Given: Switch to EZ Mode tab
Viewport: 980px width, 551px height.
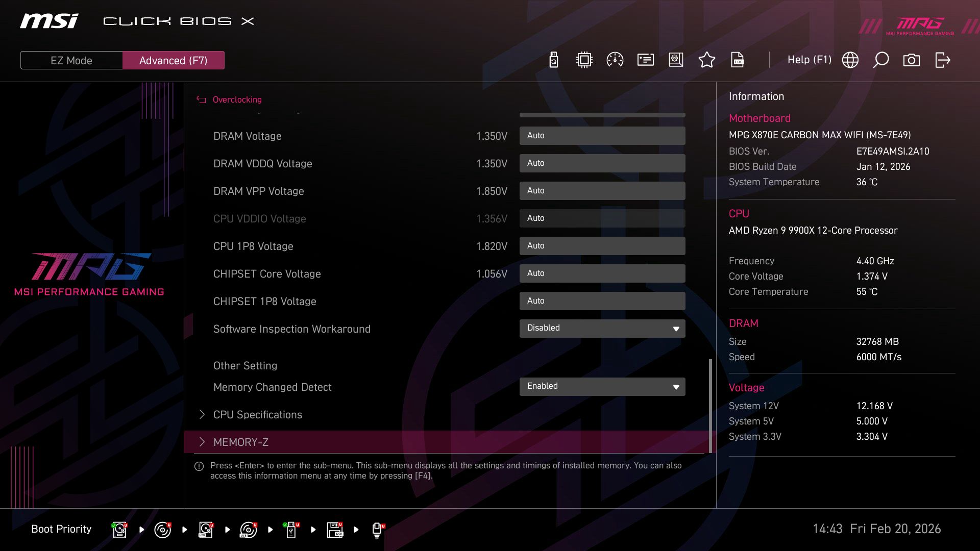Looking at the screenshot, I should point(71,60).
